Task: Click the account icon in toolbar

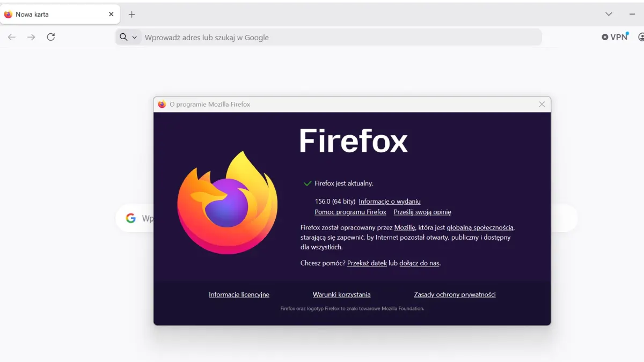Action: coord(641,37)
